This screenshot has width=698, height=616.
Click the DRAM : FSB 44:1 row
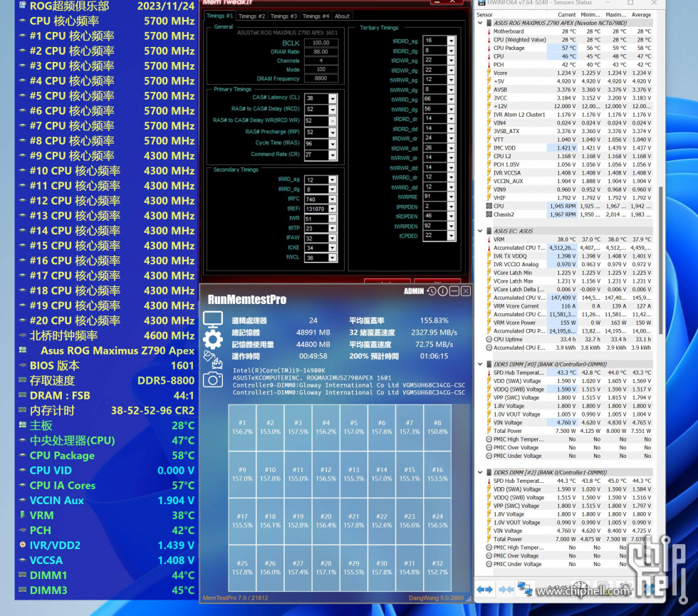coord(106,395)
